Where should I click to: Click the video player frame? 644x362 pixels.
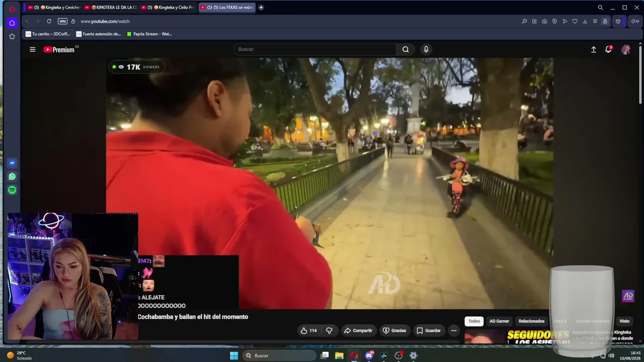[x=330, y=184]
